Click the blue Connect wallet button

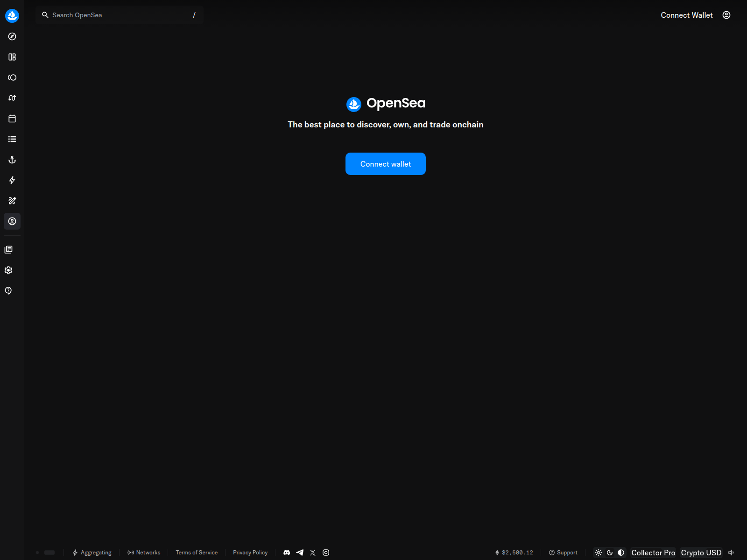(x=386, y=164)
